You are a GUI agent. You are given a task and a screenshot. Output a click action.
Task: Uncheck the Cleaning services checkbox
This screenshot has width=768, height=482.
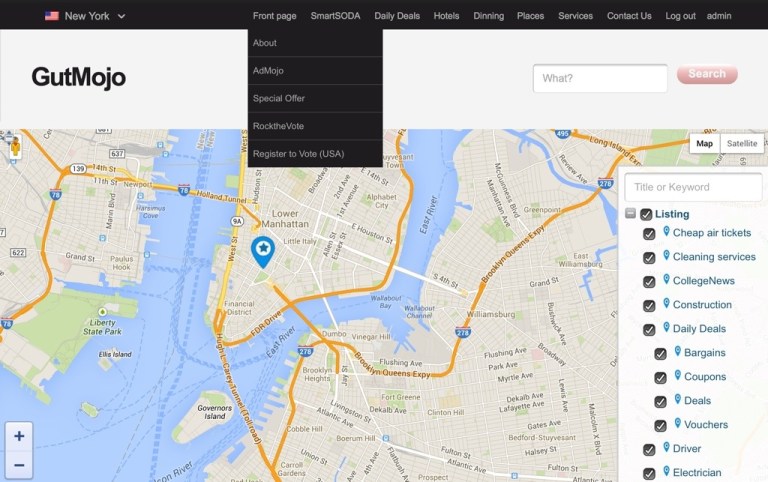pyautogui.click(x=649, y=258)
